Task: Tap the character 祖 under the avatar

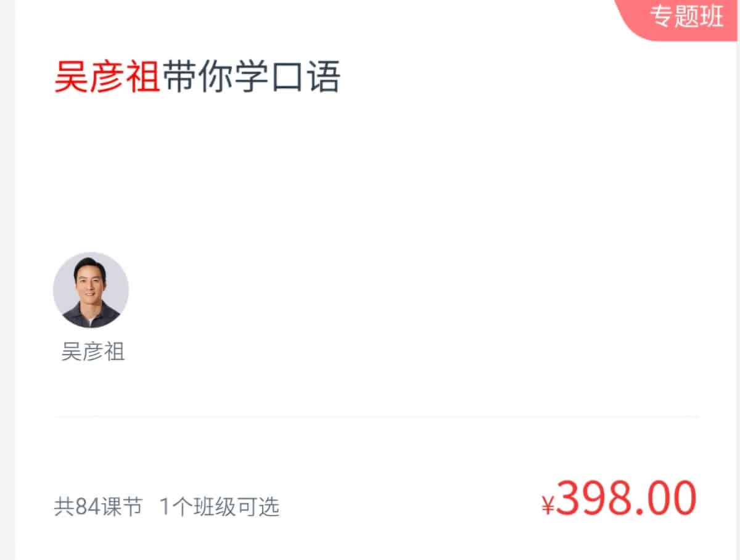Action: 115,352
